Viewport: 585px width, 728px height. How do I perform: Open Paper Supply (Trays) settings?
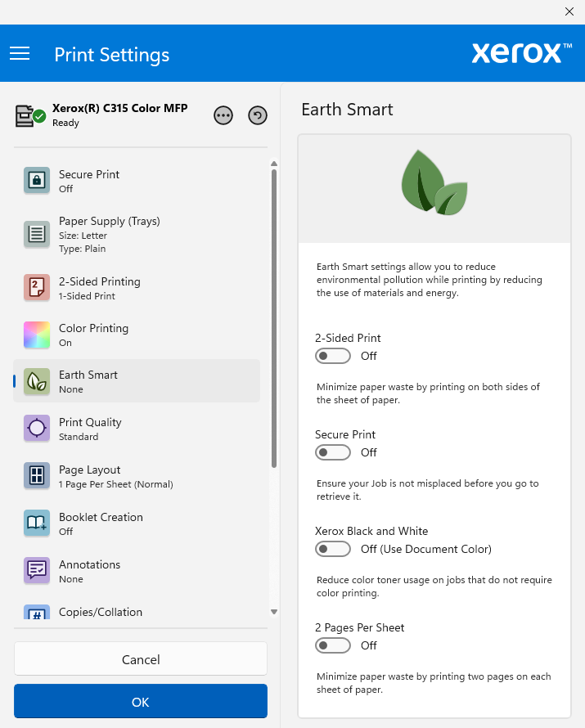(x=137, y=234)
